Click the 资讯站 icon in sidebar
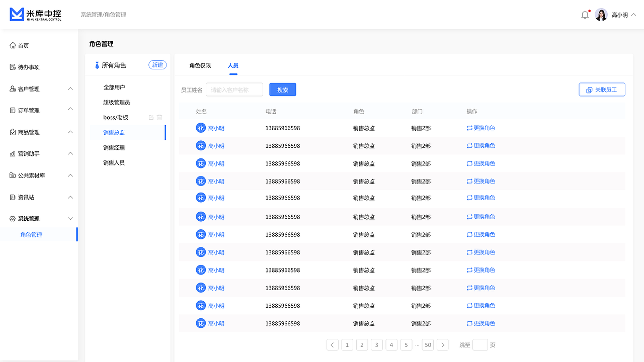The height and width of the screenshot is (362, 644). 13,197
